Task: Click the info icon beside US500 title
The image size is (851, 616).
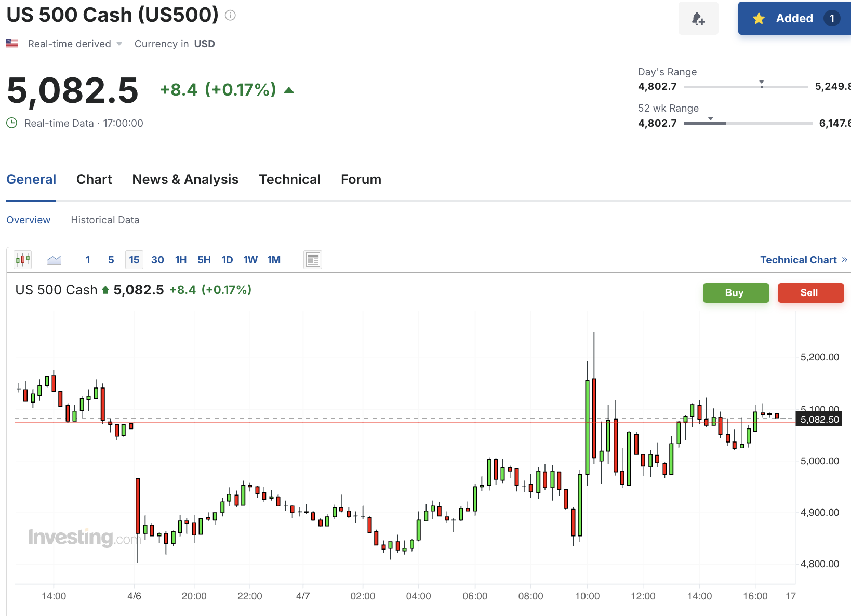Action: (230, 16)
